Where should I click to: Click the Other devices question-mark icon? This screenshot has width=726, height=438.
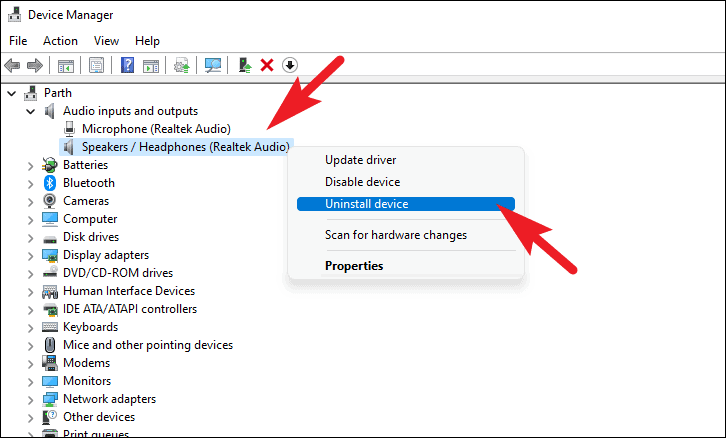coord(50,417)
